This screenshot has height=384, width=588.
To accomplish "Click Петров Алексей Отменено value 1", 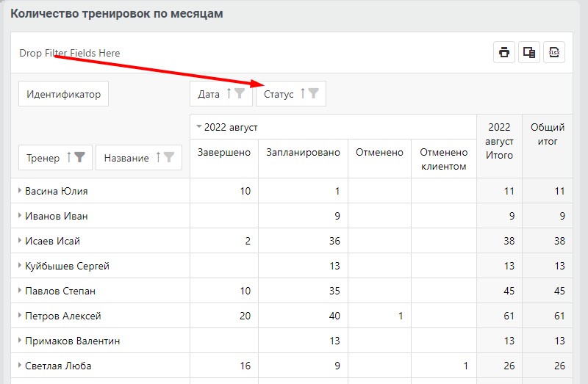I will pos(401,316).
